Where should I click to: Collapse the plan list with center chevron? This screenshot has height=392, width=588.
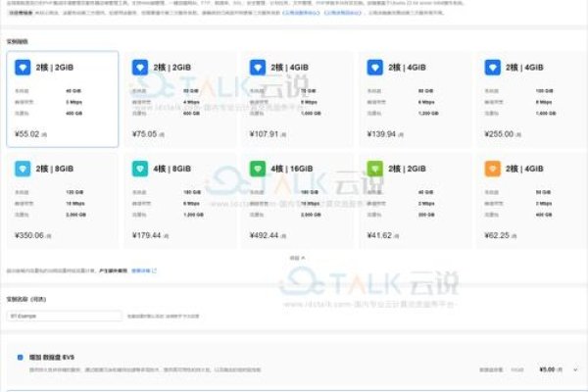click(x=297, y=257)
